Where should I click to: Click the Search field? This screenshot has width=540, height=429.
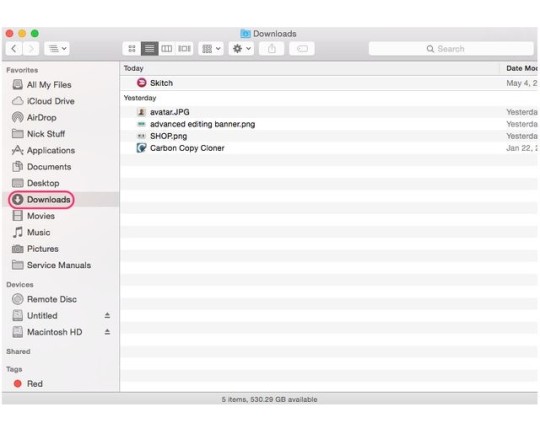[451, 49]
